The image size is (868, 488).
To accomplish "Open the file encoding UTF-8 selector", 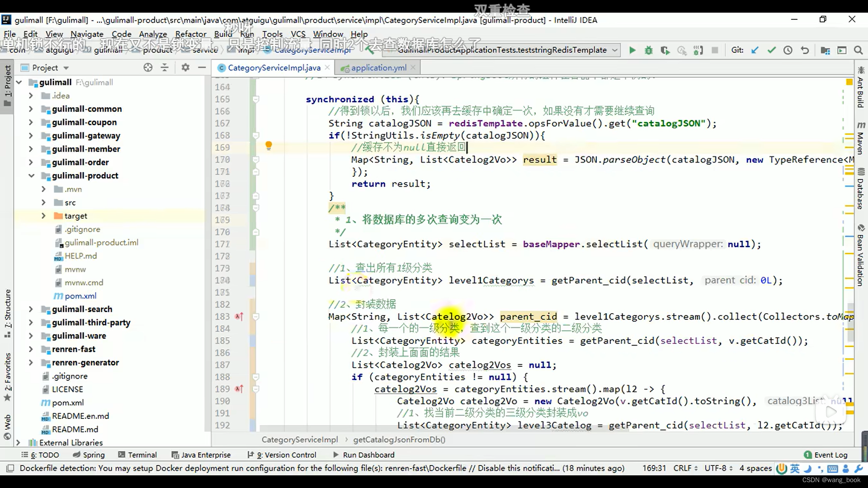I will tap(718, 468).
